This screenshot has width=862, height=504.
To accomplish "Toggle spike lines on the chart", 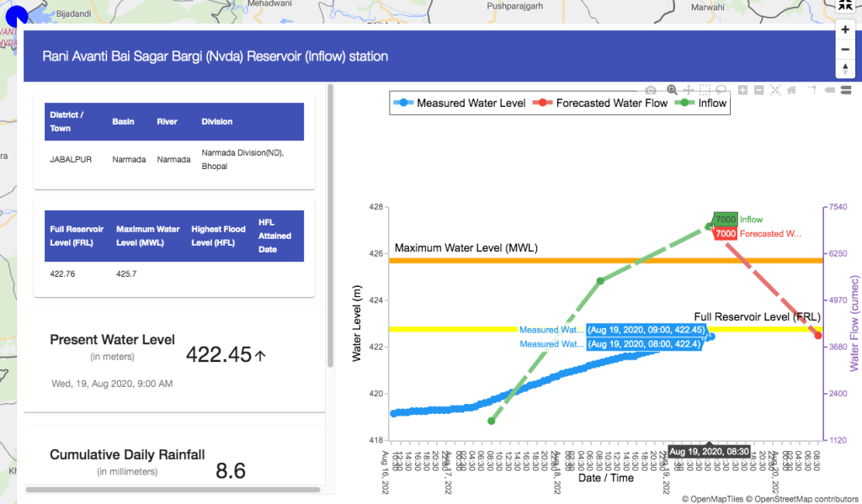I will click(812, 90).
